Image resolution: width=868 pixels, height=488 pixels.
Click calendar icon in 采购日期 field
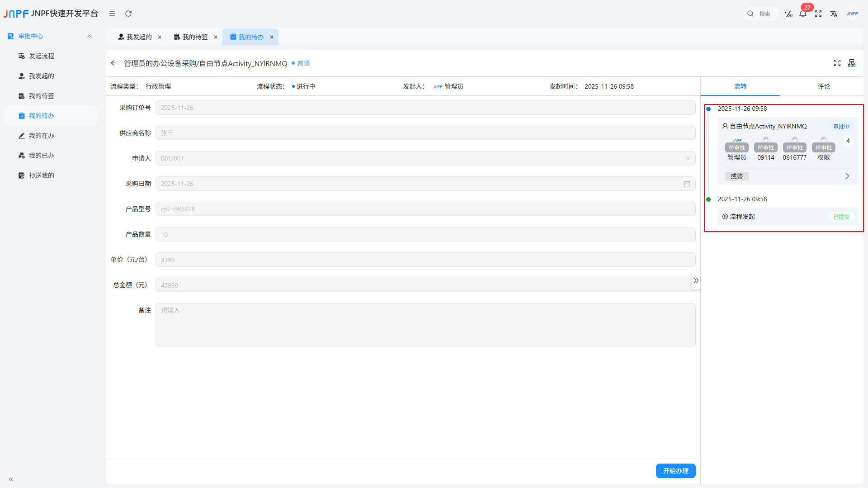[687, 184]
